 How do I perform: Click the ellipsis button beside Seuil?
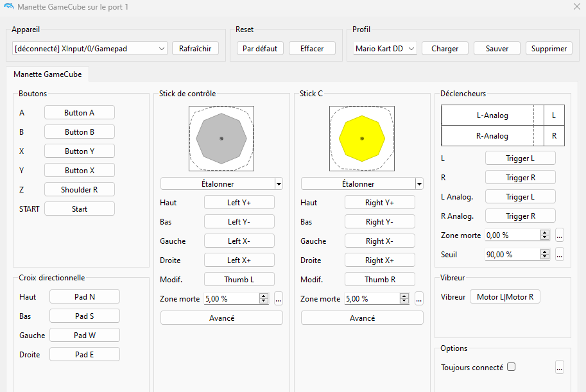(559, 254)
